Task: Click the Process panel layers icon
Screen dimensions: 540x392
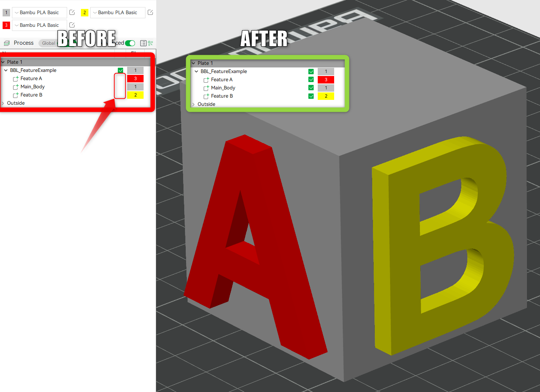Action: click(6, 43)
